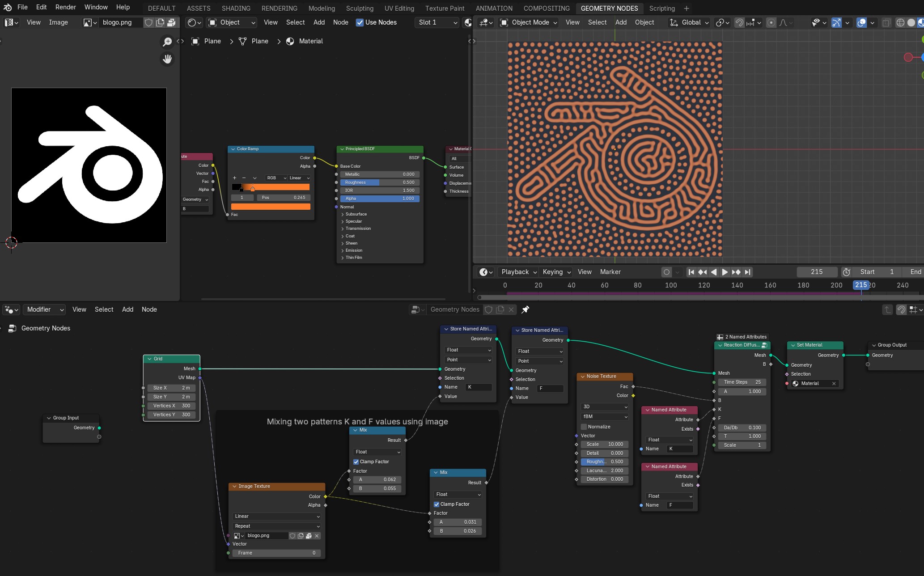The width and height of the screenshot is (924, 576).
Task: Select the pan hand tool in image editor
Action: point(167,59)
